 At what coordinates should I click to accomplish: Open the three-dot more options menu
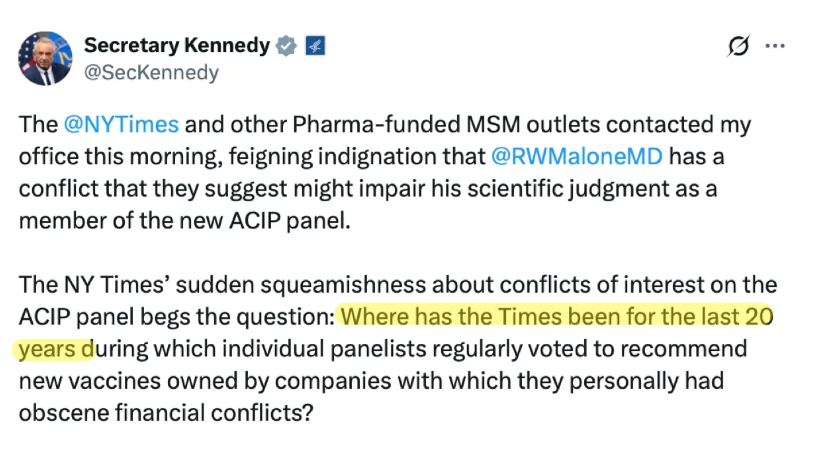(775, 46)
